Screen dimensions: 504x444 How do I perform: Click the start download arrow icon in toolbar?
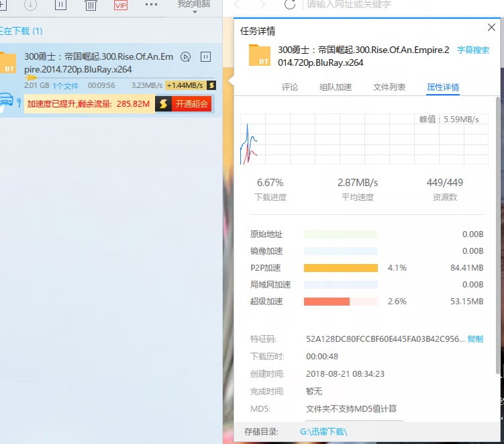click(31, 5)
